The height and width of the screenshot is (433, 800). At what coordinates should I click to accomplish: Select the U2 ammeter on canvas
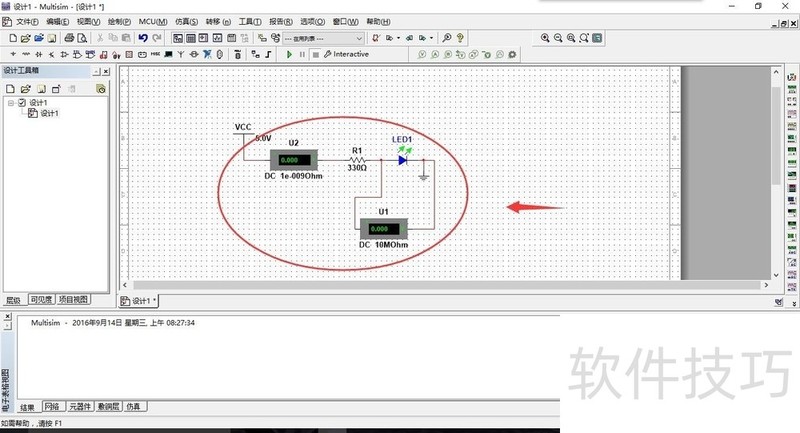pyautogui.click(x=293, y=160)
